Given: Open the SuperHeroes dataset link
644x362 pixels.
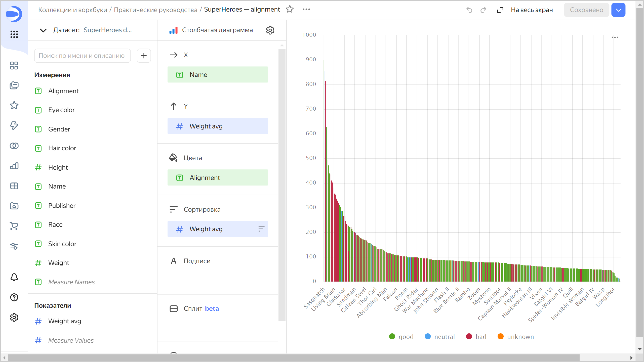Looking at the screenshot, I should [108, 30].
